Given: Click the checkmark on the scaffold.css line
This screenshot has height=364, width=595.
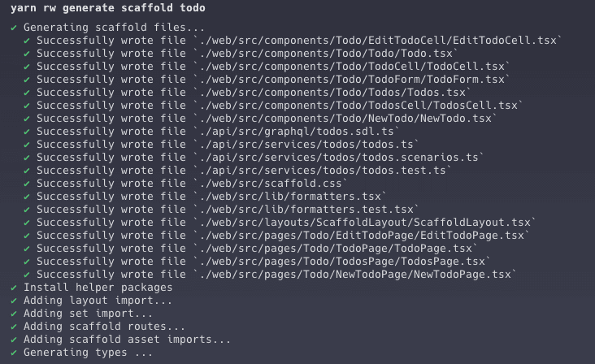Looking at the screenshot, I should point(27,184).
